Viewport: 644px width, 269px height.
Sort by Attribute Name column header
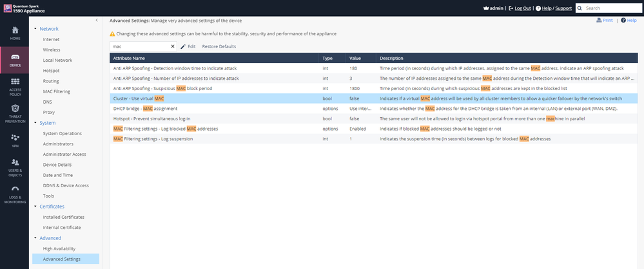(x=214, y=58)
